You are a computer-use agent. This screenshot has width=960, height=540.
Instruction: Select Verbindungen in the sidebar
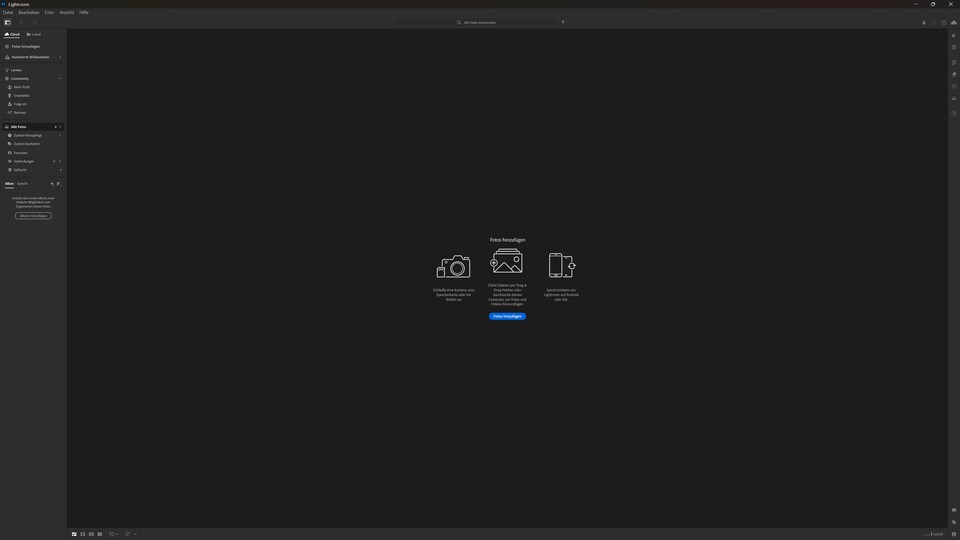point(23,161)
